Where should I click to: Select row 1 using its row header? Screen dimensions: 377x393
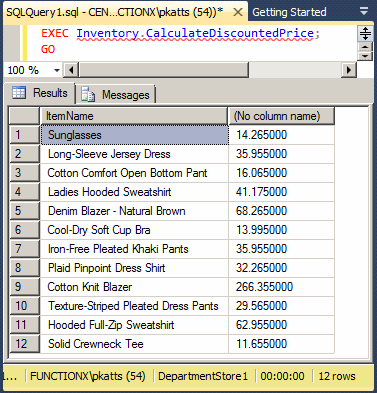coord(24,135)
